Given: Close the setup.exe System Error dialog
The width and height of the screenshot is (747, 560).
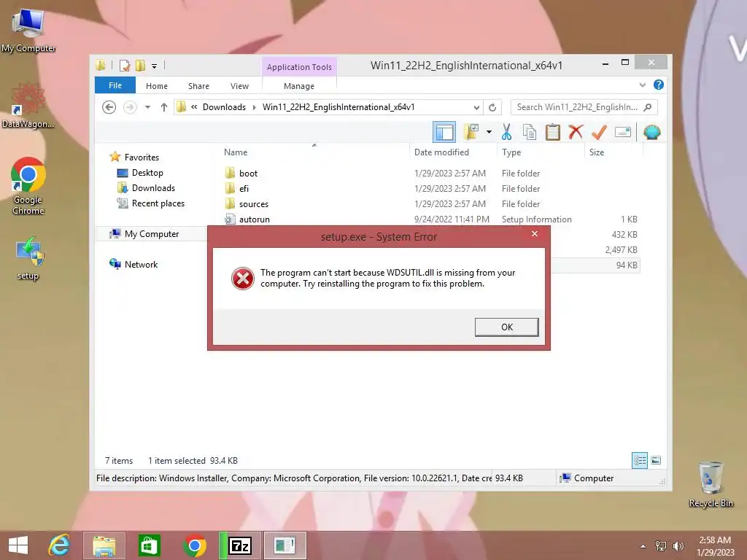Looking at the screenshot, I should click(x=535, y=234).
